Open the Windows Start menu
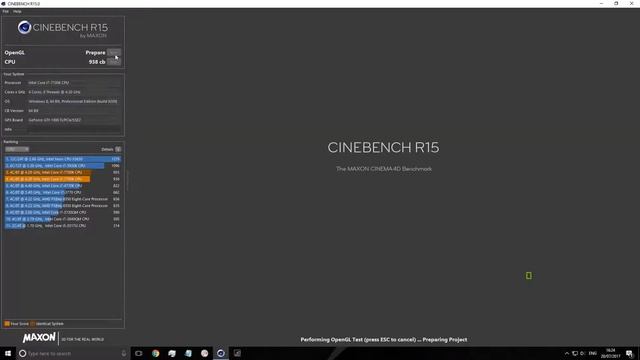The width and height of the screenshot is (640, 360). pos(8,353)
